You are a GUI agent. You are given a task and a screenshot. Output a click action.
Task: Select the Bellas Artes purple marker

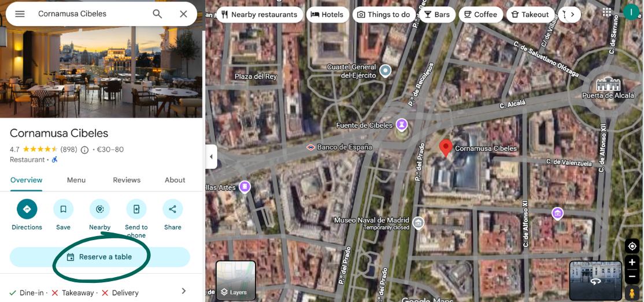click(x=245, y=187)
